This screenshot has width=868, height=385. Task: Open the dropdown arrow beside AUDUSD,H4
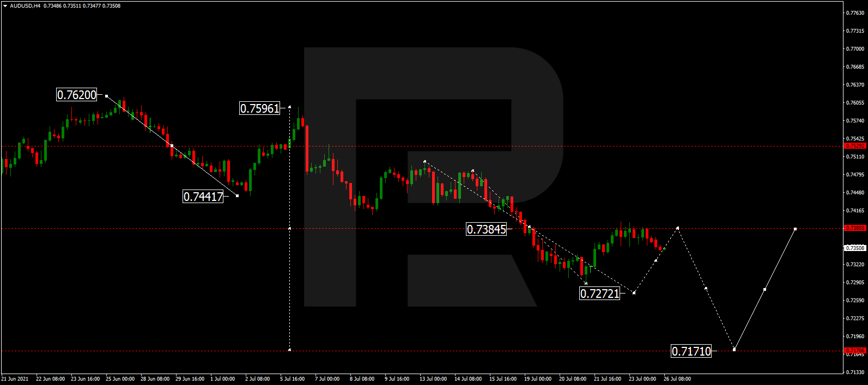[5, 6]
